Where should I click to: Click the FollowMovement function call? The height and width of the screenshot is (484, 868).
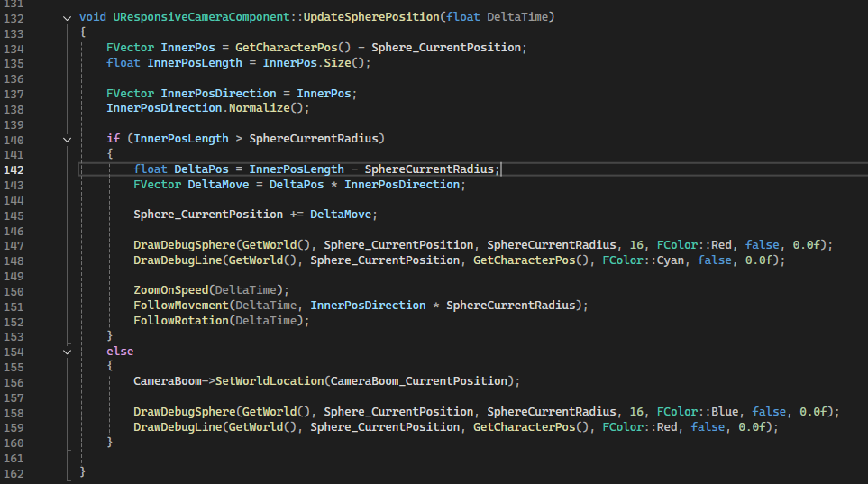pos(181,306)
